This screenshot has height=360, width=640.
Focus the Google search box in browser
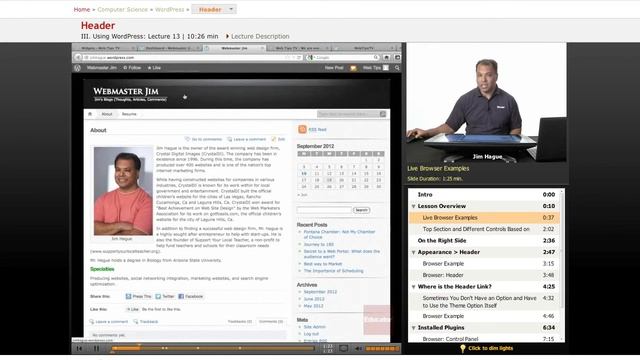(343, 58)
